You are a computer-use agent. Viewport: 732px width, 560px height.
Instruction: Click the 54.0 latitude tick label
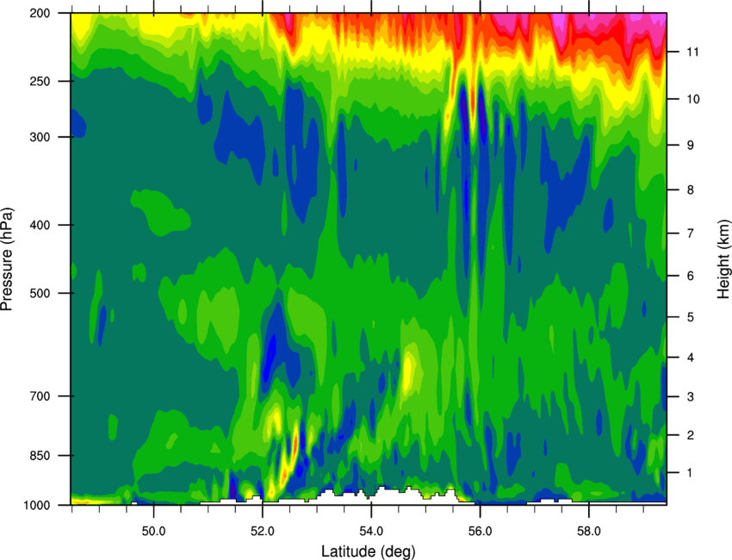tap(372, 532)
